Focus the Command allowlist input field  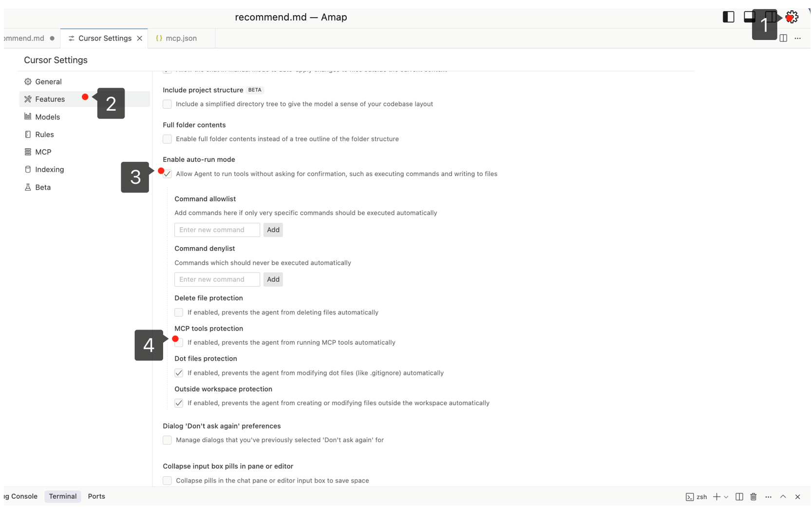coord(217,230)
